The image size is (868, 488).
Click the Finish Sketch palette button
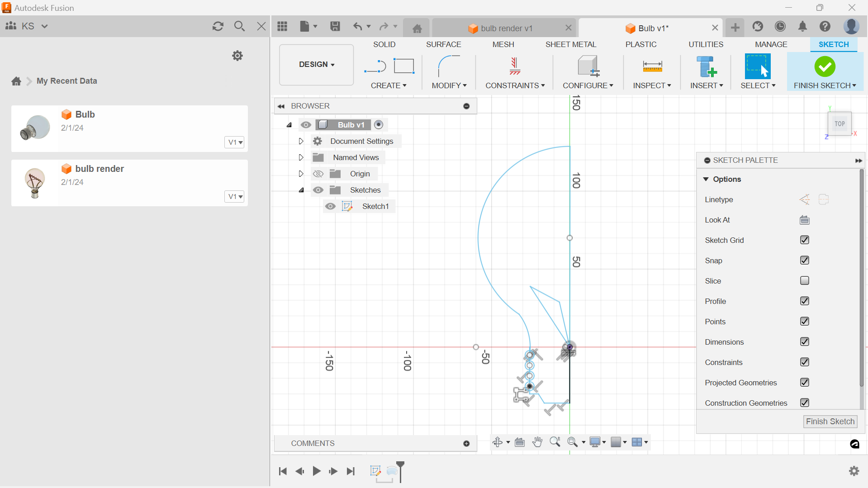coord(830,422)
